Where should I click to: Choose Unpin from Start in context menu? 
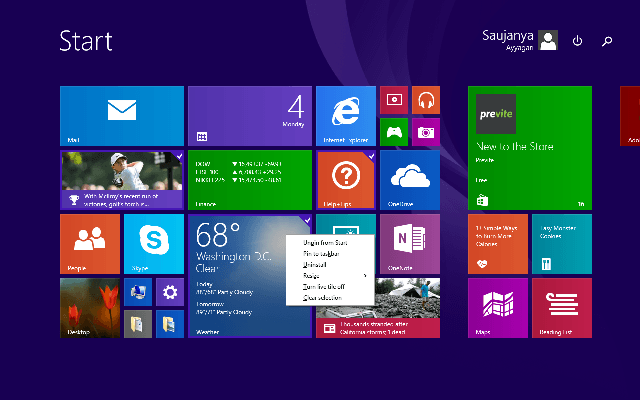click(330, 242)
